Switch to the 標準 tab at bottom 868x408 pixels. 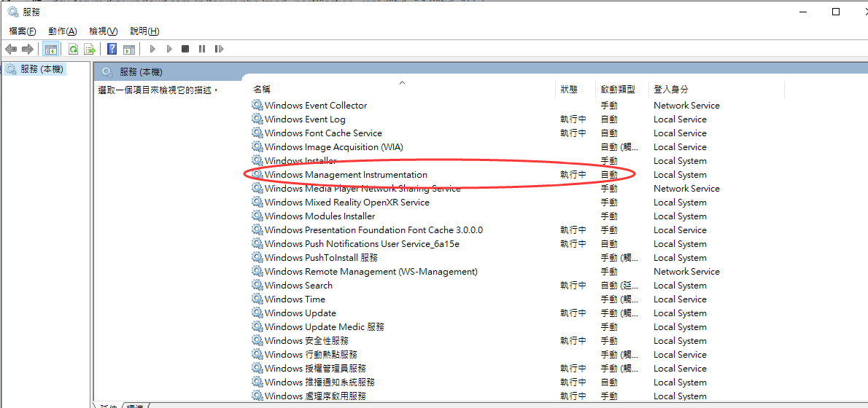point(136,405)
